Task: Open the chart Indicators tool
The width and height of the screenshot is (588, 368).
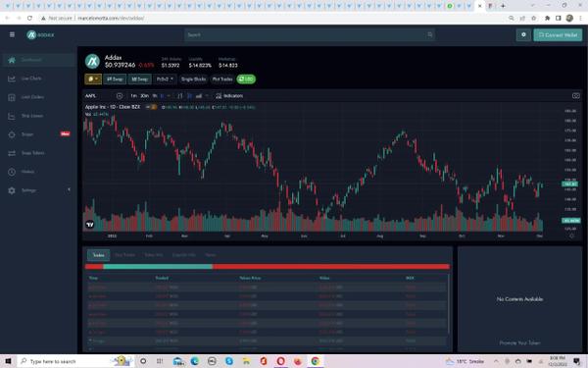Action: click(x=229, y=96)
